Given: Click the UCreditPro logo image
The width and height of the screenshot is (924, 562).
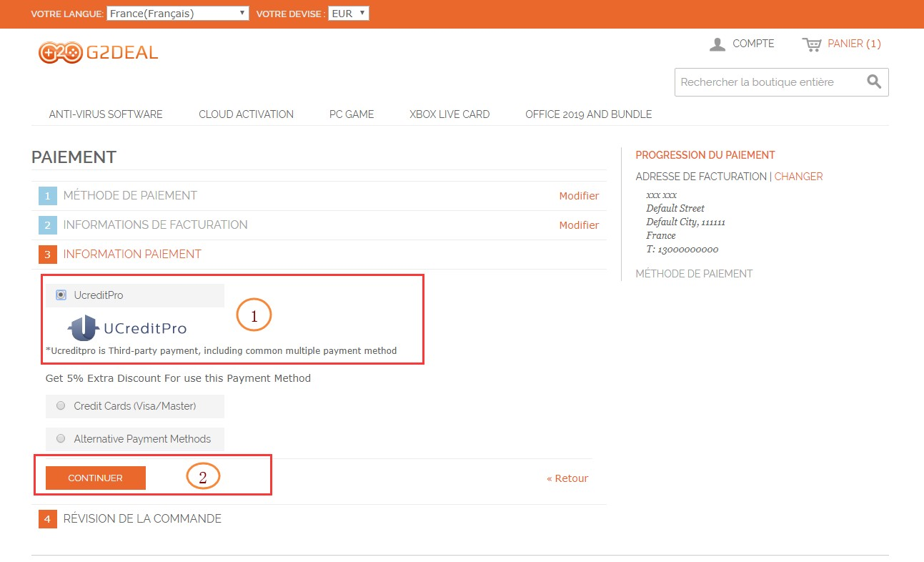Looking at the screenshot, I should [127, 328].
